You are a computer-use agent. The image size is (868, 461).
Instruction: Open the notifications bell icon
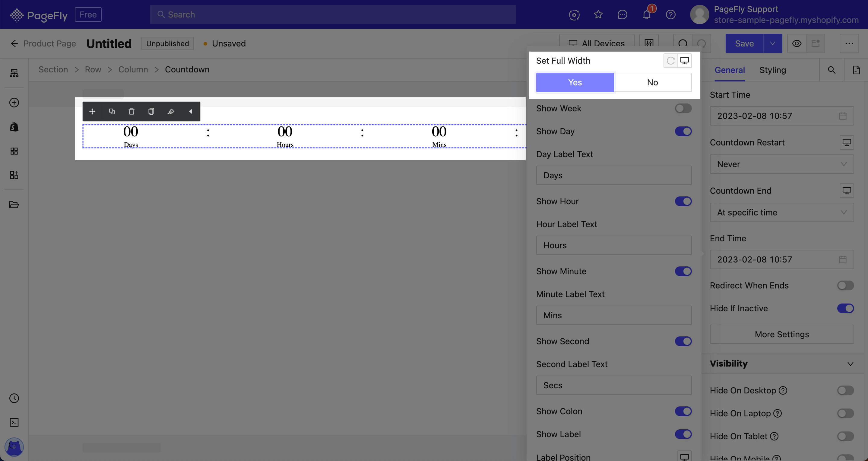[x=646, y=14]
